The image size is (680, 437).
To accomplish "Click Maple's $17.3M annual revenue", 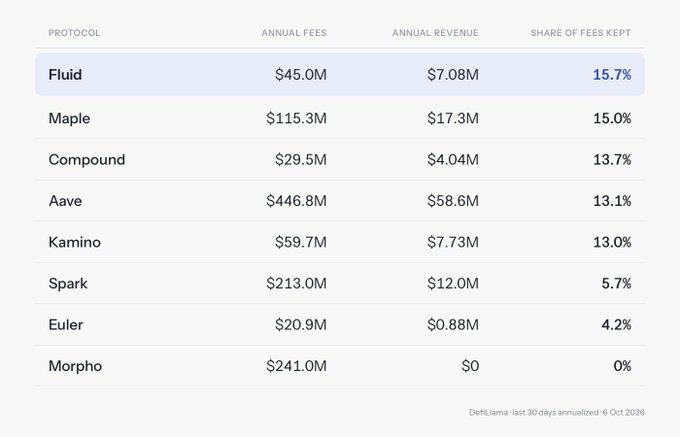I will click(453, 118).
